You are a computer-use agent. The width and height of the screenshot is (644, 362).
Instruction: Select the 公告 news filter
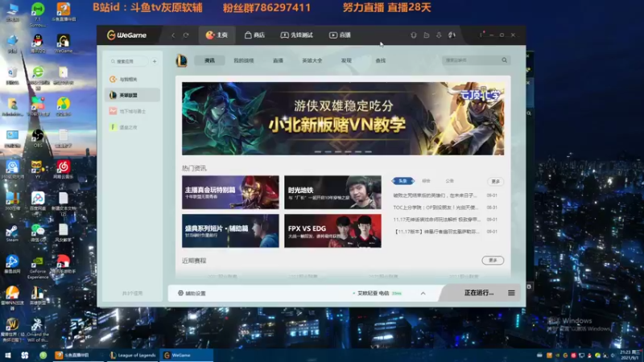pyautogui.click(x=450, y=181)
